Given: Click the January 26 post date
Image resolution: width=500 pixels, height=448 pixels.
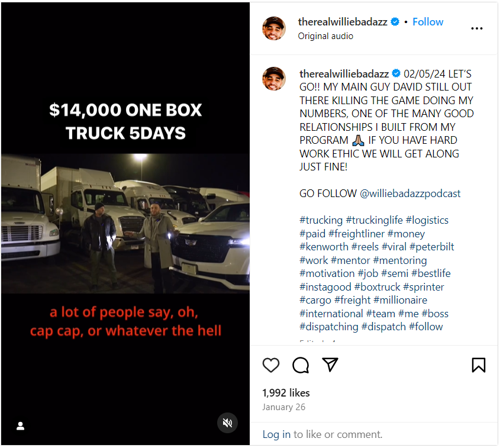Looking at the screenshot, I should (x=283, y=407).
